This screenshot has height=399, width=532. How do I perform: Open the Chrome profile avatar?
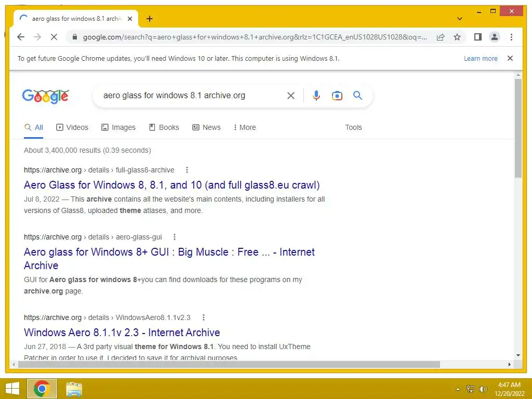[x=495, y=37]
